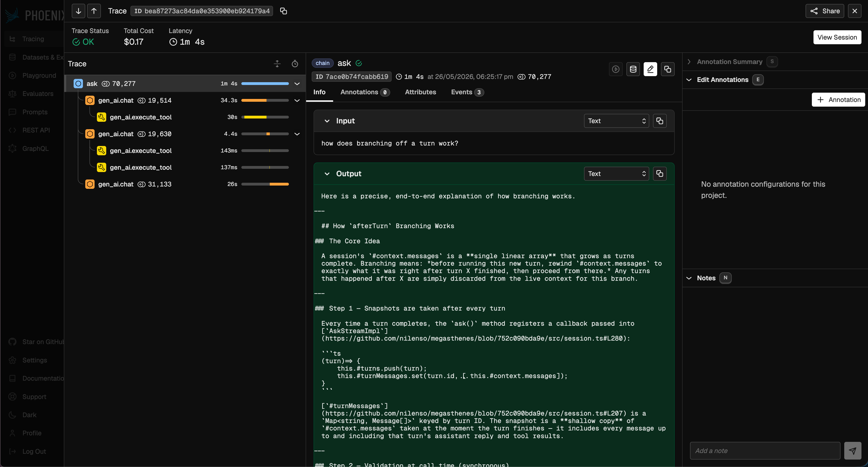The width and height of the screenshot is (868, 467).
Task: Open span in Playground play icon
Action: (x=616, y=69)
